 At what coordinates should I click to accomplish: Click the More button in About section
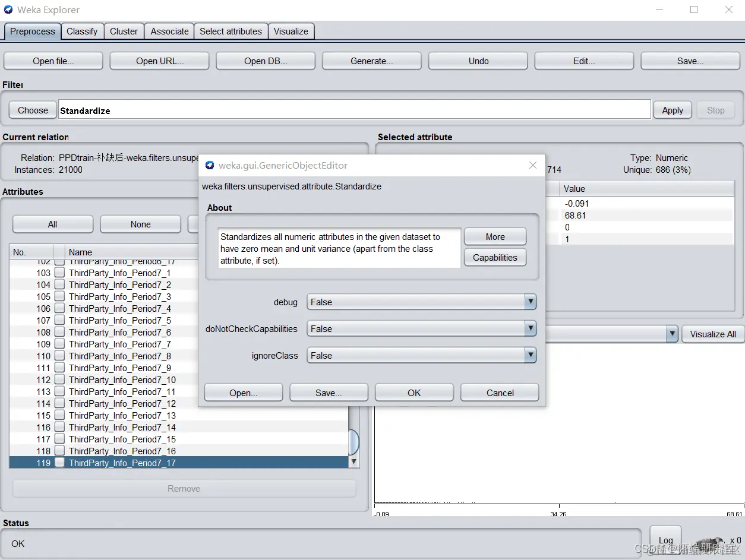click(x=495, y=236)
